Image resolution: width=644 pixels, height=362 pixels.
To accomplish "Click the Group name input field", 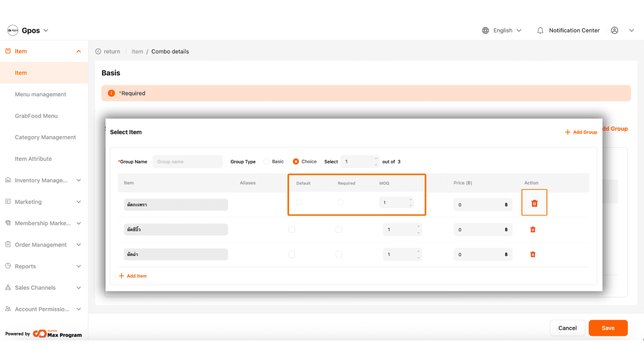I will pos(187,162).
